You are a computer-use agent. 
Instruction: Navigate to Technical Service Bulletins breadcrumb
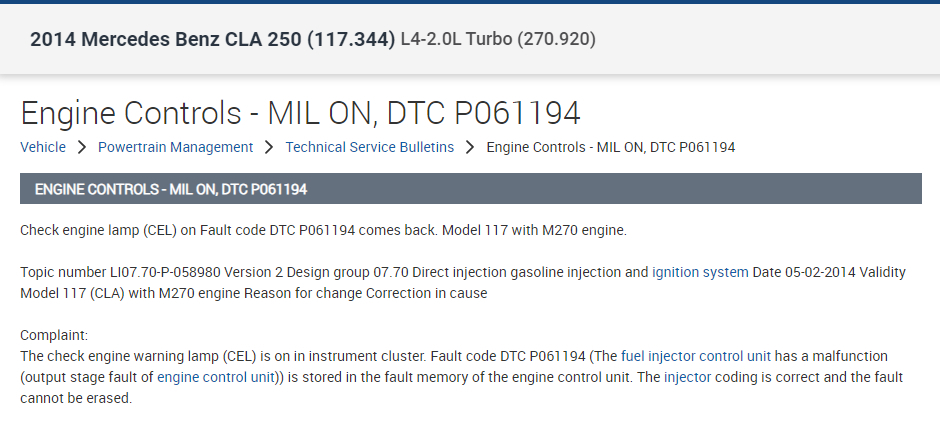click(369, 147)
